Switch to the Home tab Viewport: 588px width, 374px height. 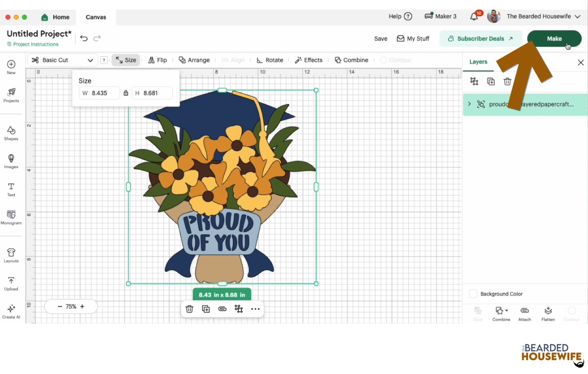[55, 17]
